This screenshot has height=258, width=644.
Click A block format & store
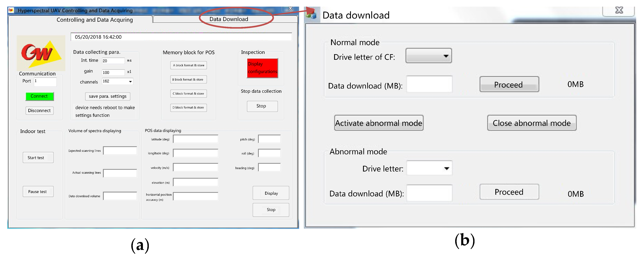188,65
